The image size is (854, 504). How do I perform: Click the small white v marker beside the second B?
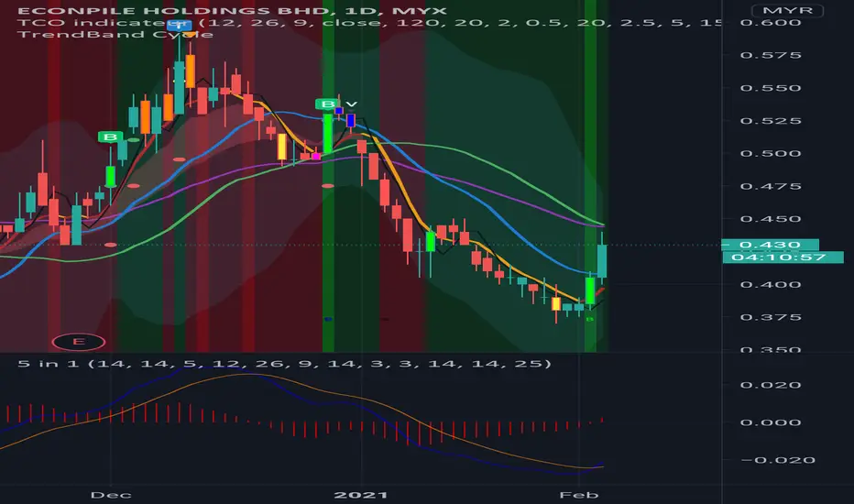coord(352,104)
